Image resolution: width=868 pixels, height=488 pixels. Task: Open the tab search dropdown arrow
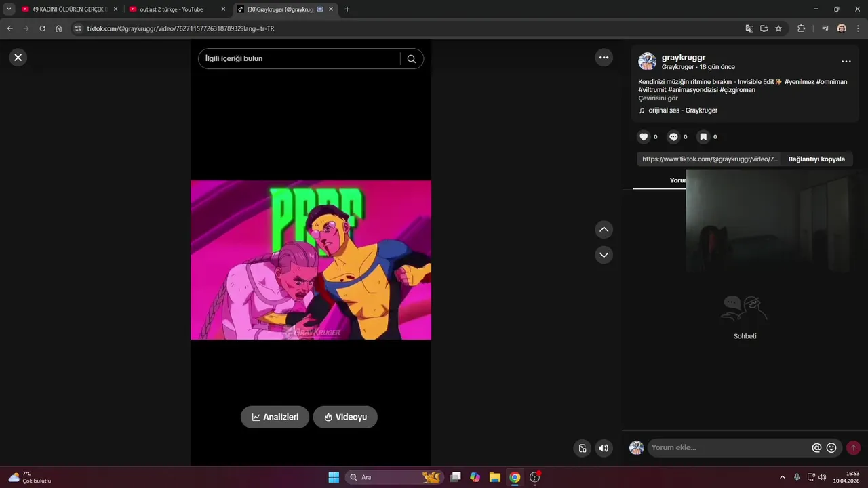[9, 9]
